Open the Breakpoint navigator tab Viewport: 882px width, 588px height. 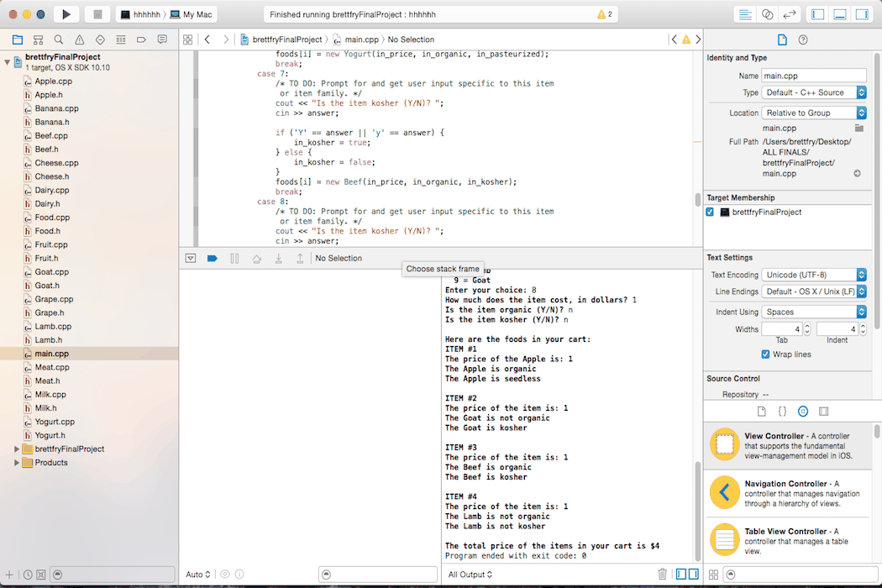click(x=141, y=39)
